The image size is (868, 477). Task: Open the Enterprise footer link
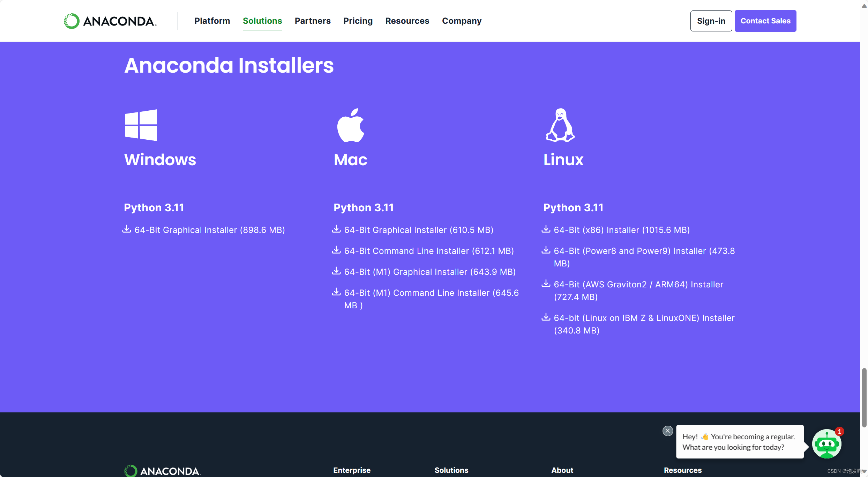(x=352, y=470)
